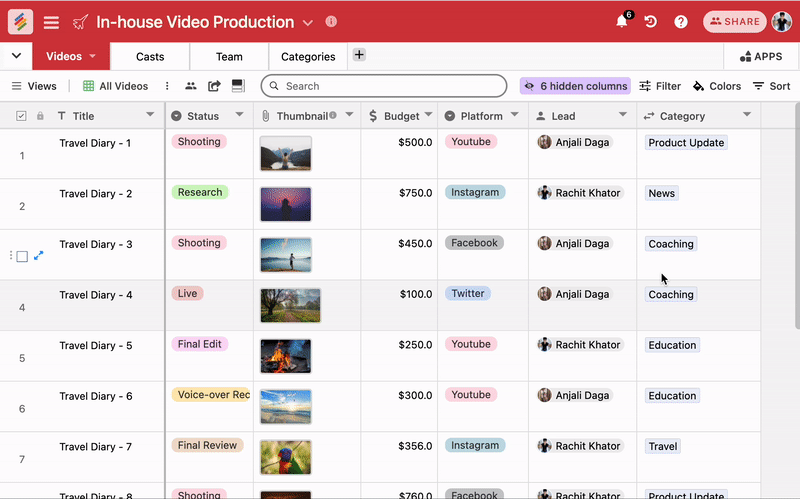
Task: Toggle 6 hidden columns
Action: coord(575,86)
